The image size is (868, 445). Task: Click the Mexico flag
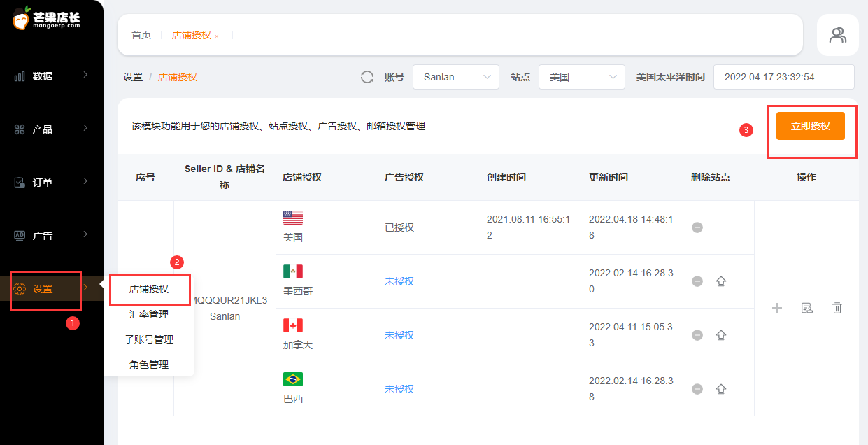[293, 271]
